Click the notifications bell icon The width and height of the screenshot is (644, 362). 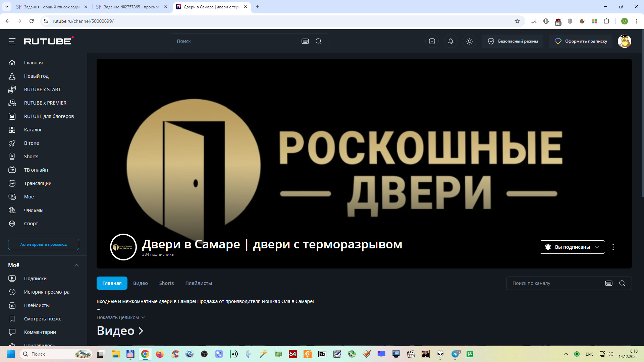click(x=450, y=41)
